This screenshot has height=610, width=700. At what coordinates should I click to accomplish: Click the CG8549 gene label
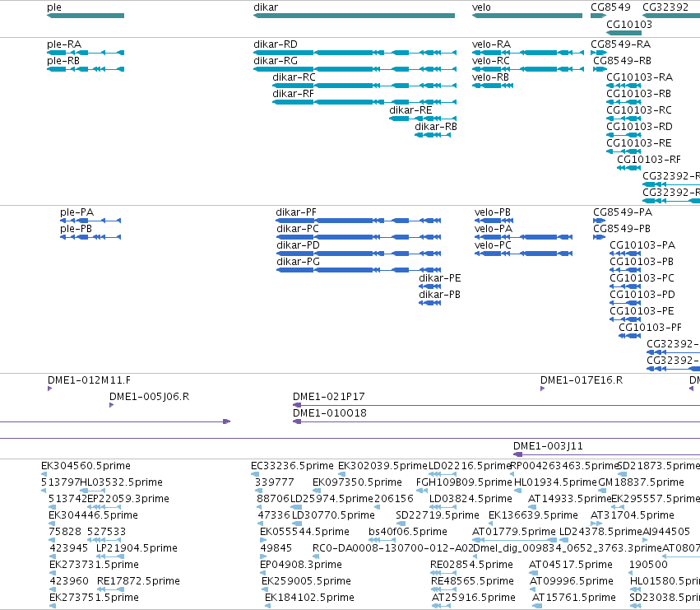(x=610, y=7)
